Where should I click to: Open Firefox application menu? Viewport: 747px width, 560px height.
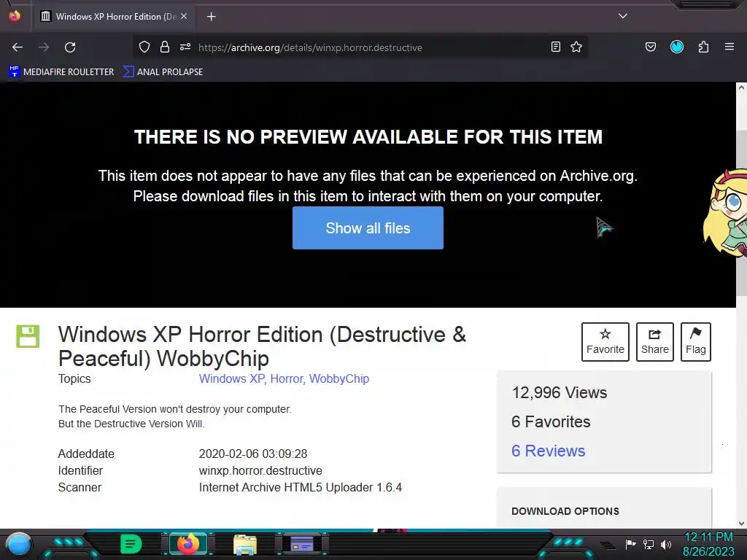pos(729,47)
